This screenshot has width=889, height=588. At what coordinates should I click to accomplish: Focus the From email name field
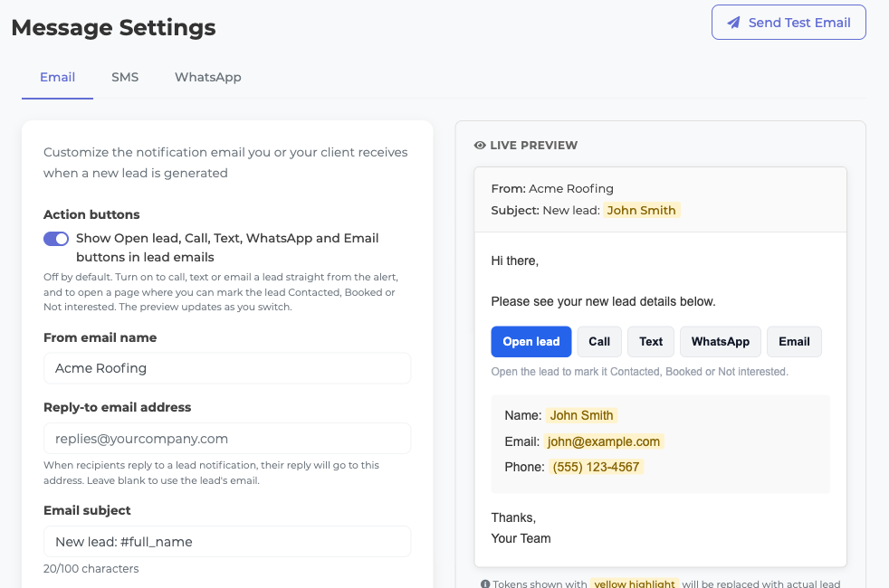[227, 368]
